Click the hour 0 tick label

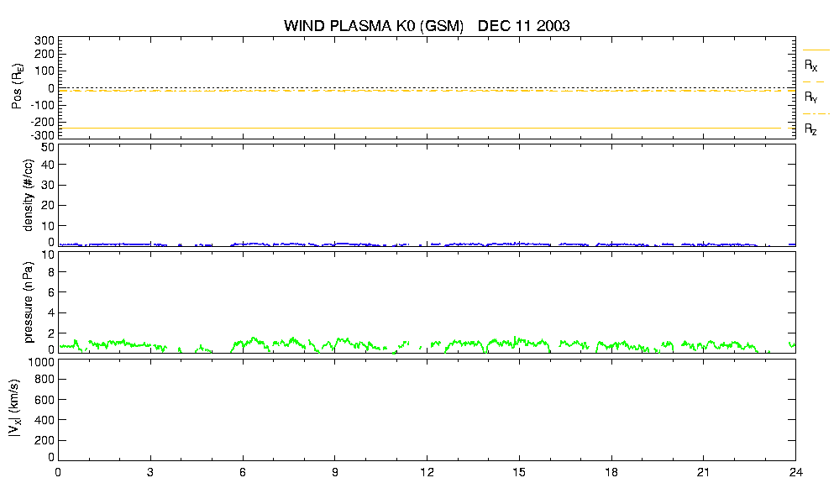[x=58, y=472]
